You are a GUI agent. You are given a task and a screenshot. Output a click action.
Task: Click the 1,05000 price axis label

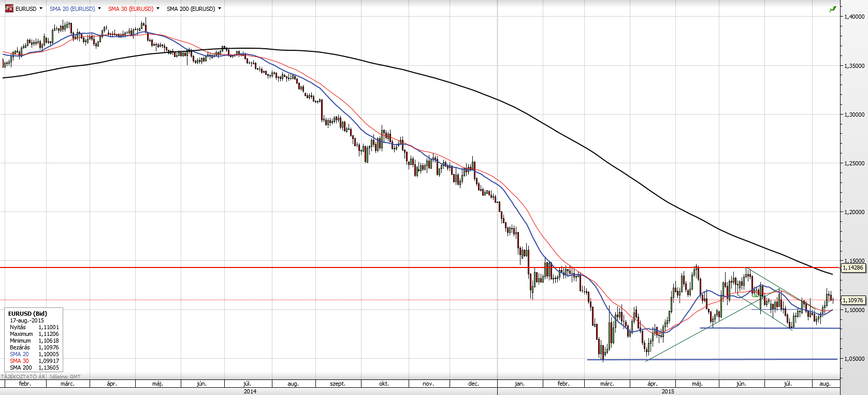click(855, 359)
